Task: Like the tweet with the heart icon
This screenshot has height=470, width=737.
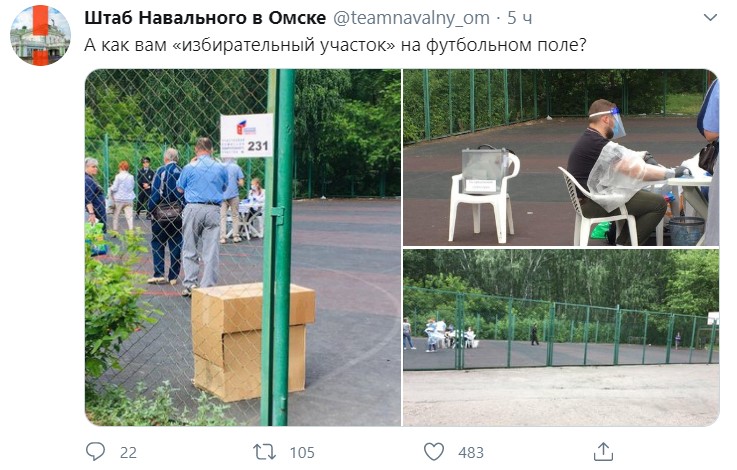Action: [x=434, y=452]
